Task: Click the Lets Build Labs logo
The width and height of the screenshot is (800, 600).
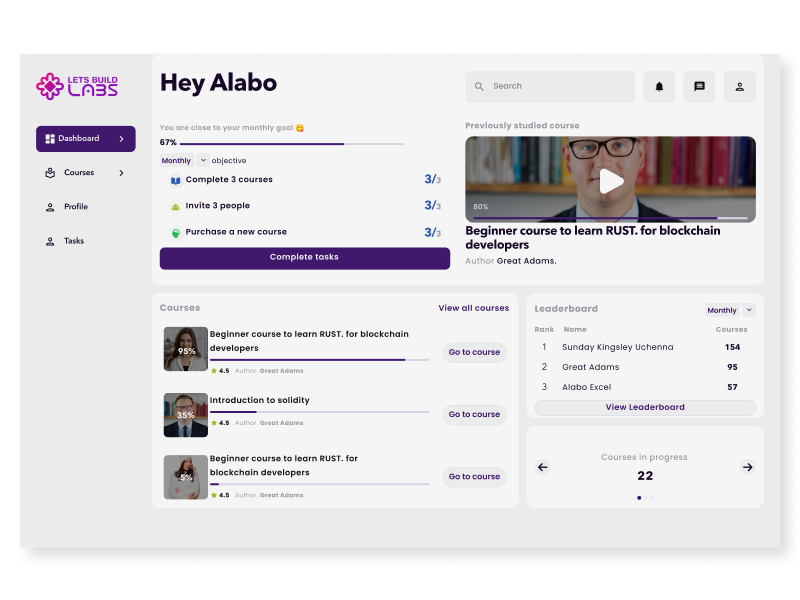Action: point(78,85)
